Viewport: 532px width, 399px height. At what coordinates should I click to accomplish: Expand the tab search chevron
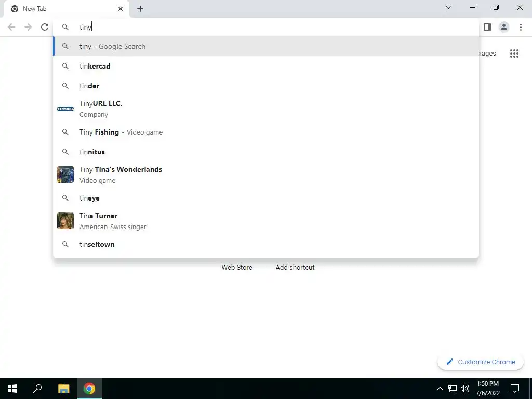[x=448, y=7]
